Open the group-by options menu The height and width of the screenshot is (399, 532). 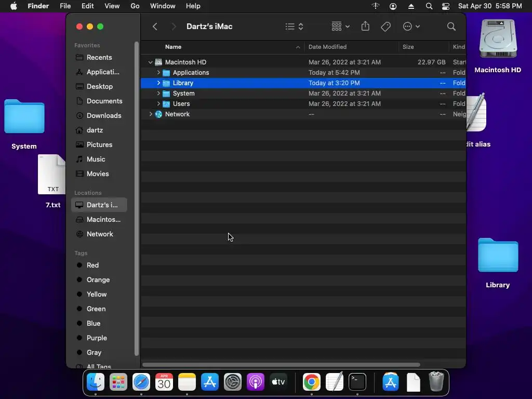pos(340,26)
